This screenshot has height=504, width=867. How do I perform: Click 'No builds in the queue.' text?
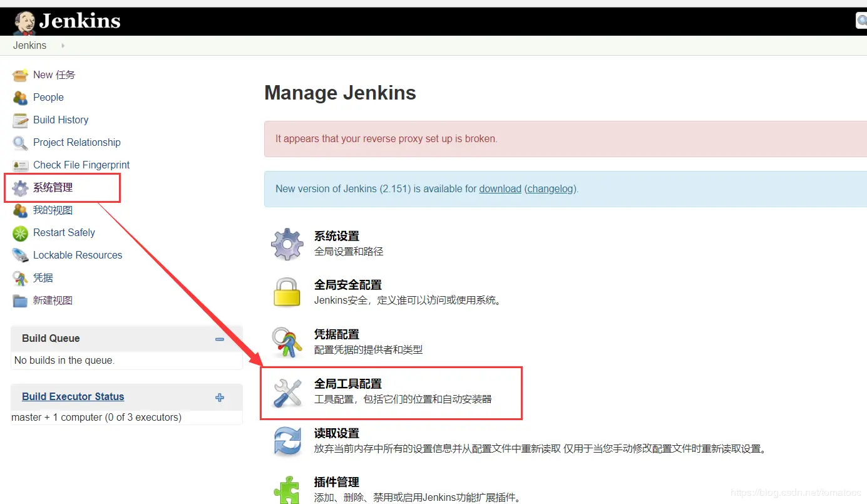pyautogui.click(x=64, y=360)
